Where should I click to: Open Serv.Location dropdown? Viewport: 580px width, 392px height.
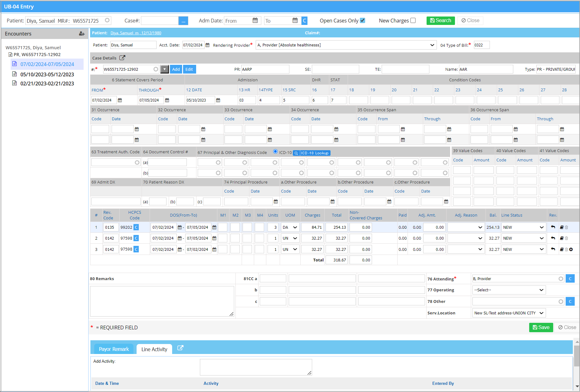pyautogui.click(x=509, y=313)
